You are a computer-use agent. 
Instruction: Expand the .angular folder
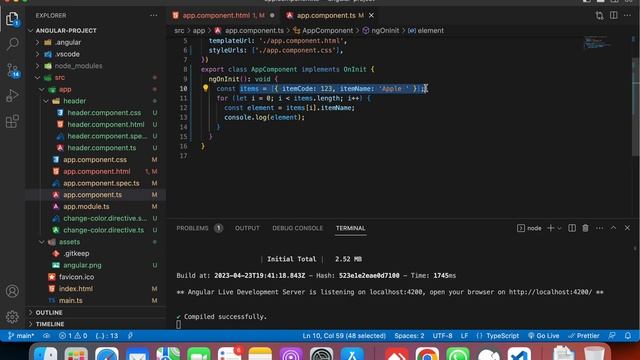pos(96,42)
